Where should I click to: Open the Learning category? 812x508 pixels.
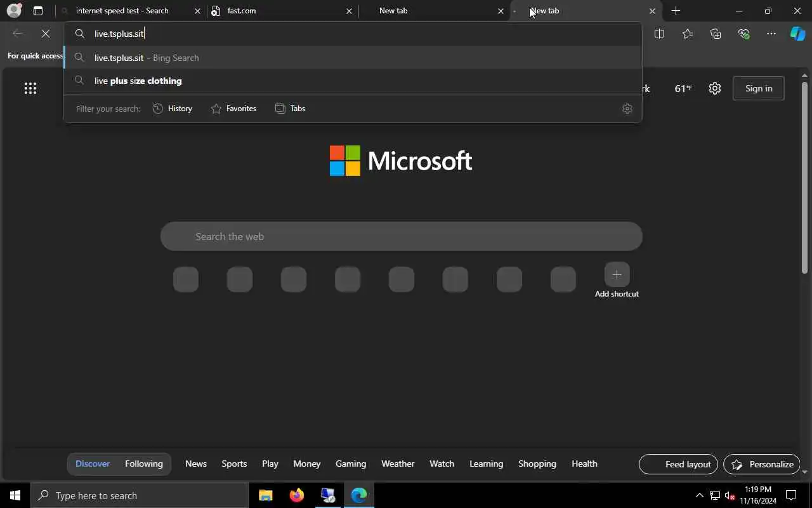[x=487, y=464]
